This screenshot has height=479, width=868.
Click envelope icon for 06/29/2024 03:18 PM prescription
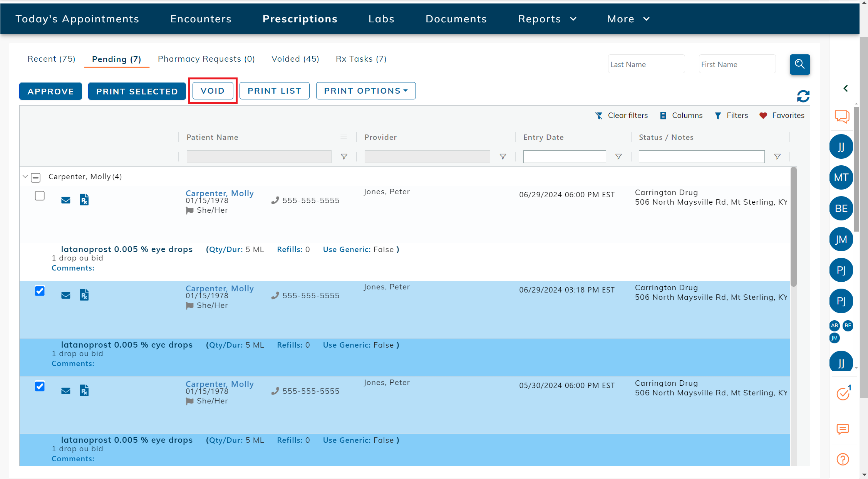pos(66,296)
